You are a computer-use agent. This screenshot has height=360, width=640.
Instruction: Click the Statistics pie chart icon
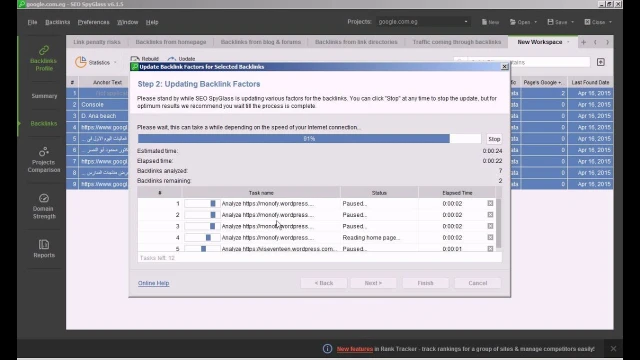tap(80, 62)
